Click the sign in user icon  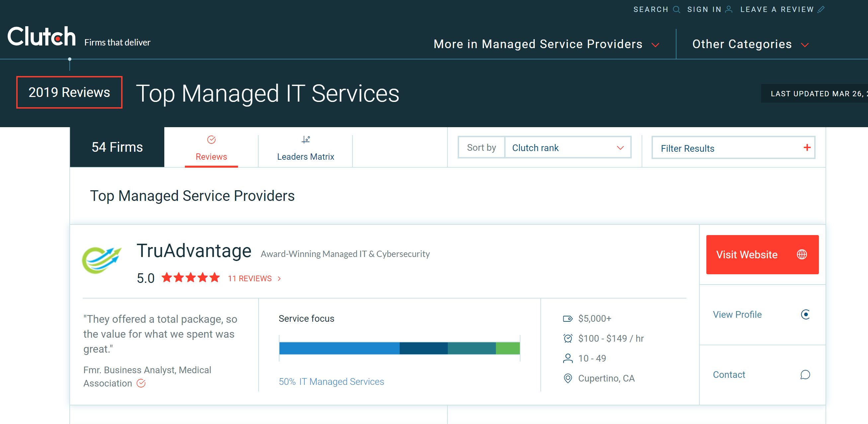pos(729,9)
